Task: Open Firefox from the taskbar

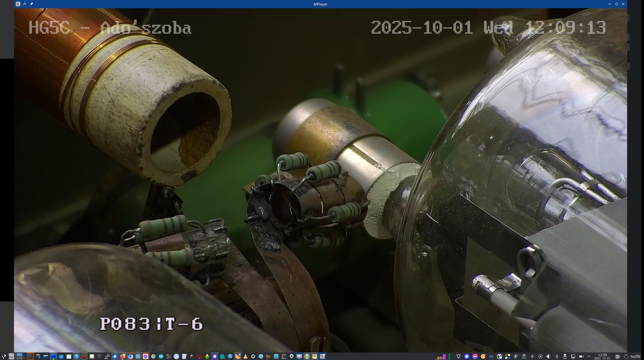Action: coord(123,356)
